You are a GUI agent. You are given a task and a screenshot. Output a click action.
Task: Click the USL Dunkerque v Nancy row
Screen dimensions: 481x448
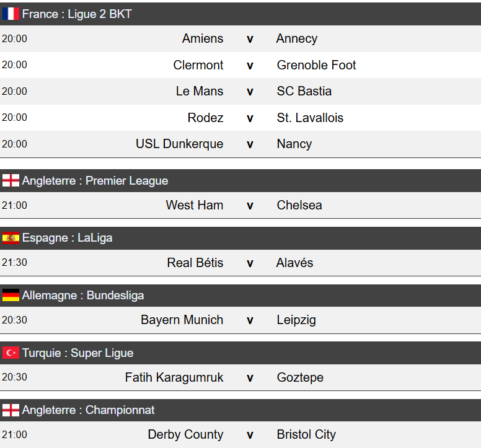click(x=250, y=144)
